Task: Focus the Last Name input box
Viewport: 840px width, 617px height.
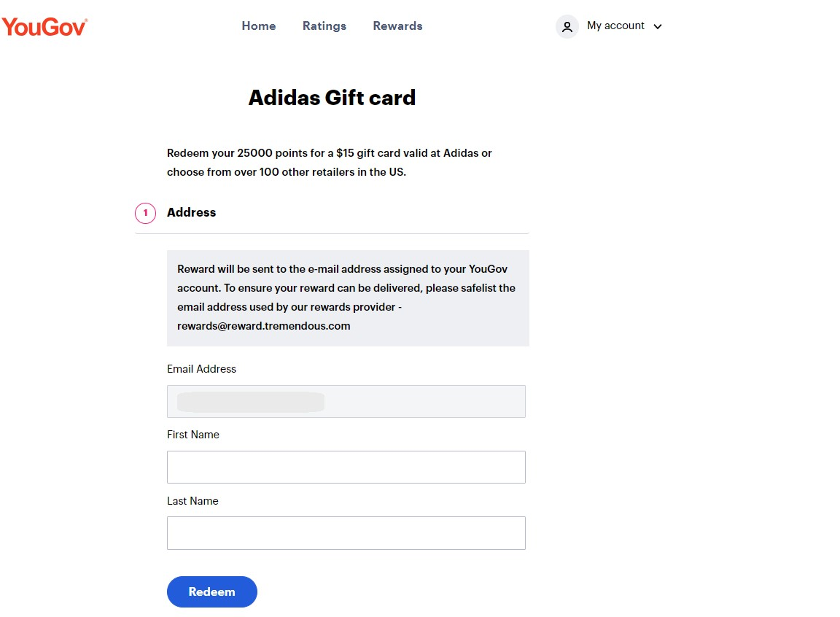Action: coord(346,533)
